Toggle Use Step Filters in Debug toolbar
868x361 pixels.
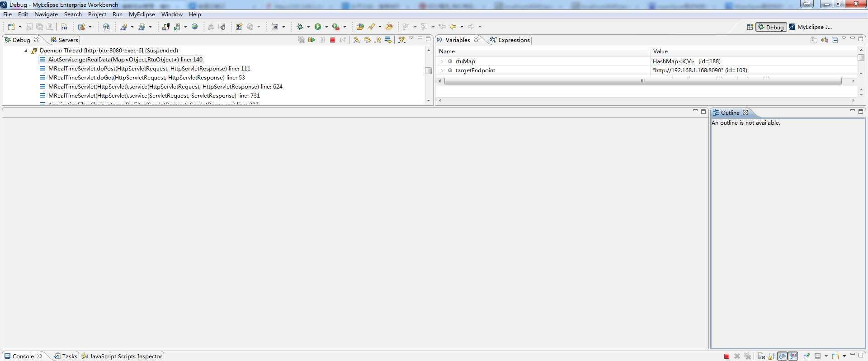[x=402, y=40]
